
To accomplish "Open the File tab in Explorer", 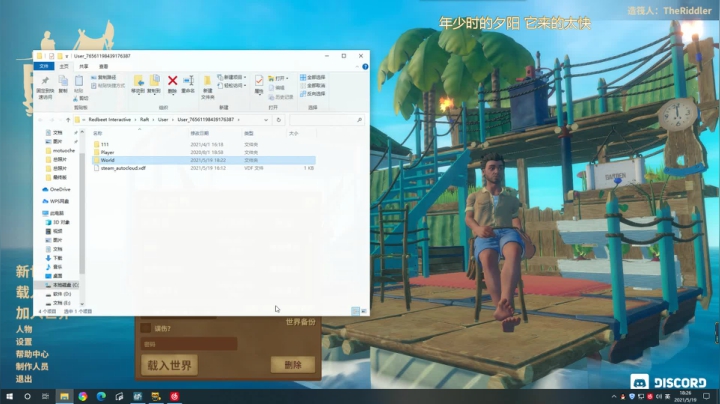I will (x=44, y=67).
